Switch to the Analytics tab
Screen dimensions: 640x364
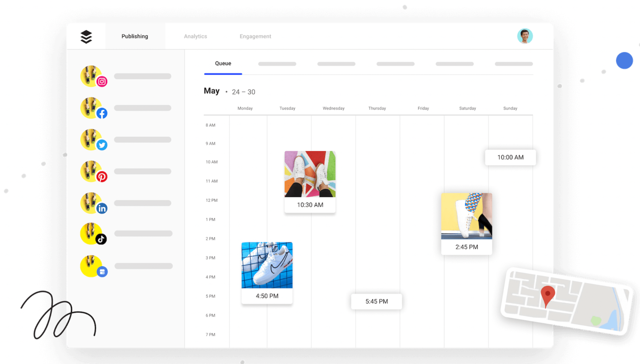point(195,36)
